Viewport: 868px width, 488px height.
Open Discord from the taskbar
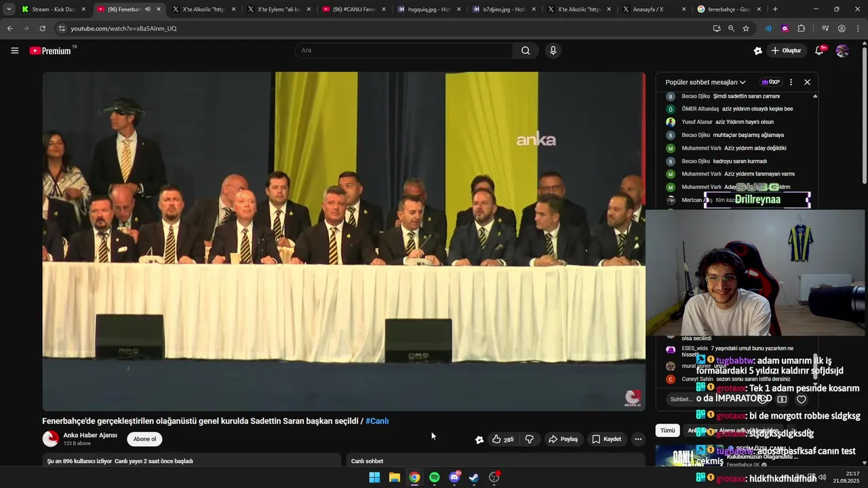click(x=454, y=477)
